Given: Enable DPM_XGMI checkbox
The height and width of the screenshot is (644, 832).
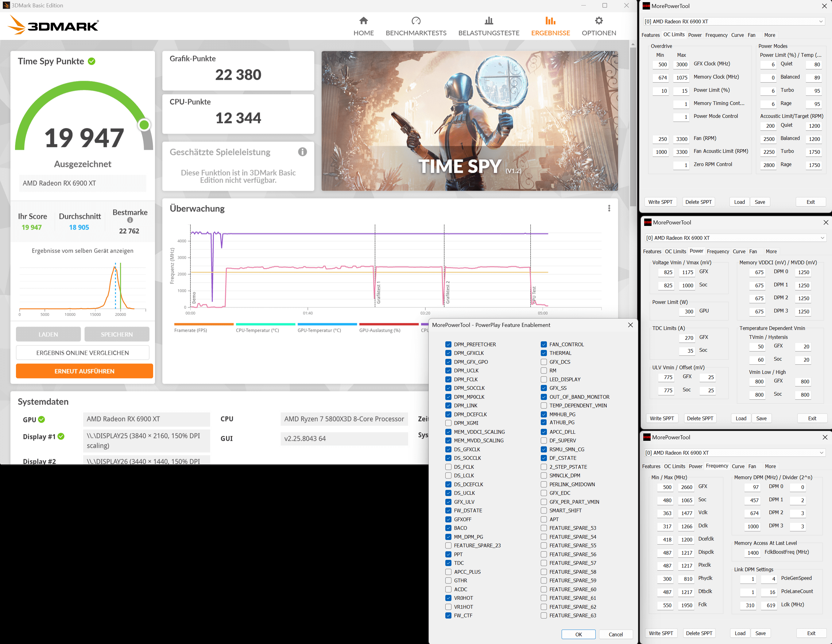Looking at the screenshot, I should (x=448, y=423).
